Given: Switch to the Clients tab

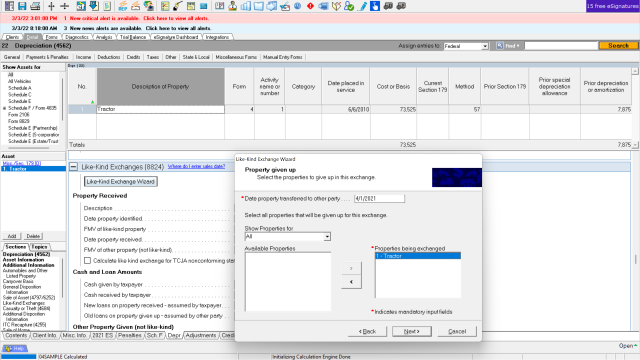Looking at the screenshot, I should click(x=12, y=37).
